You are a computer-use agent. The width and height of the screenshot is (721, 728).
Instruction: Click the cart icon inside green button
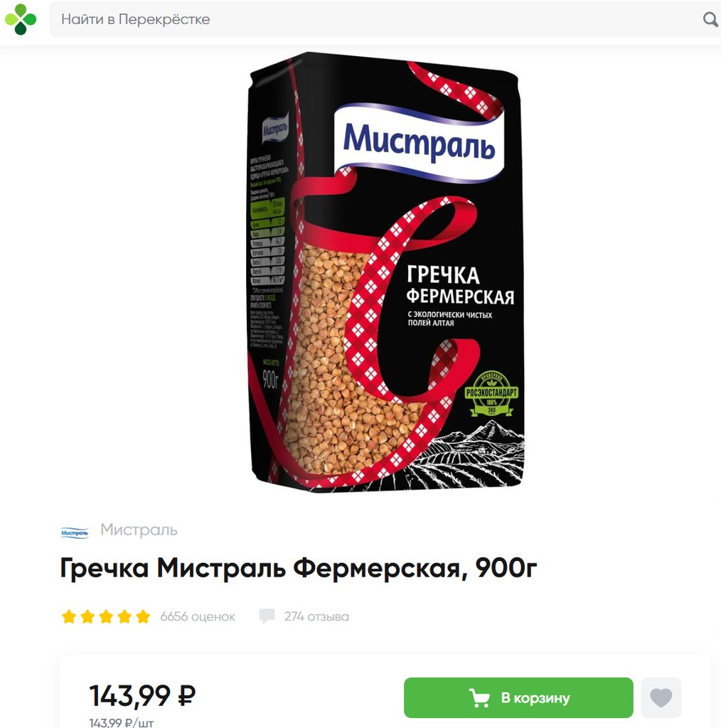pyautogui.click(x=479, y=698)
